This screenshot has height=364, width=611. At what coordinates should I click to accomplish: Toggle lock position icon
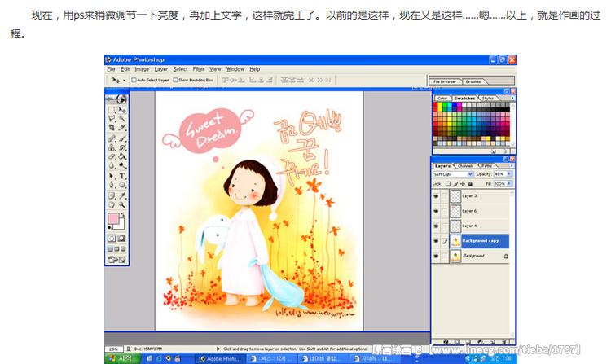pos(463,184)
